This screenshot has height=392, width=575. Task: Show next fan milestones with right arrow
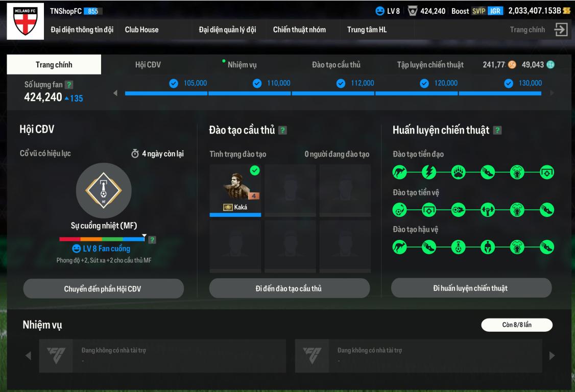pyautogui.click(x=552, y=93)
